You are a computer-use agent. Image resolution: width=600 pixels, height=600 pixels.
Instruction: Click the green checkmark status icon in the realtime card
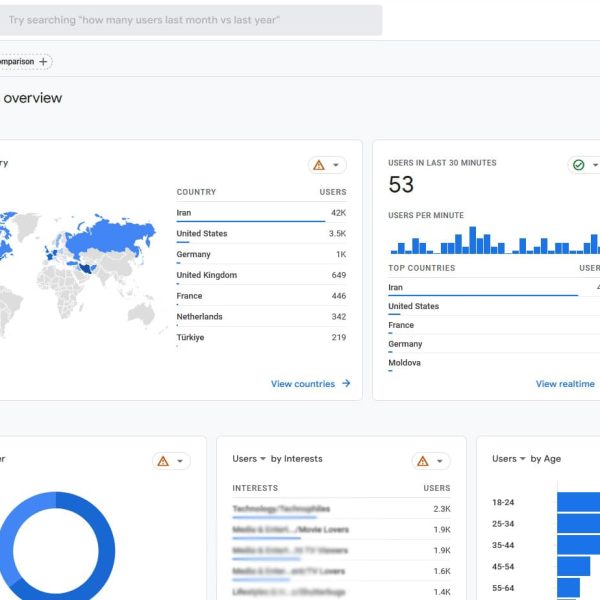tap(578, 165)
